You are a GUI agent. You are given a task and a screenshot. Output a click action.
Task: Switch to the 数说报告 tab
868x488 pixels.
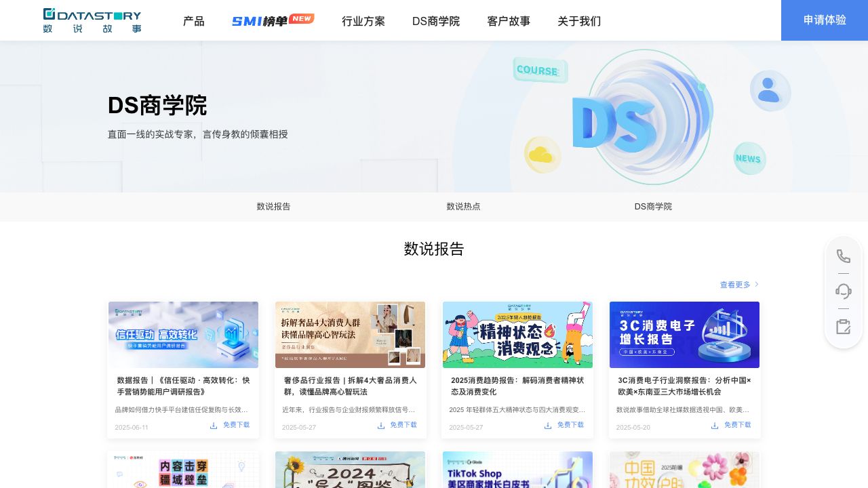pos(273,207)
